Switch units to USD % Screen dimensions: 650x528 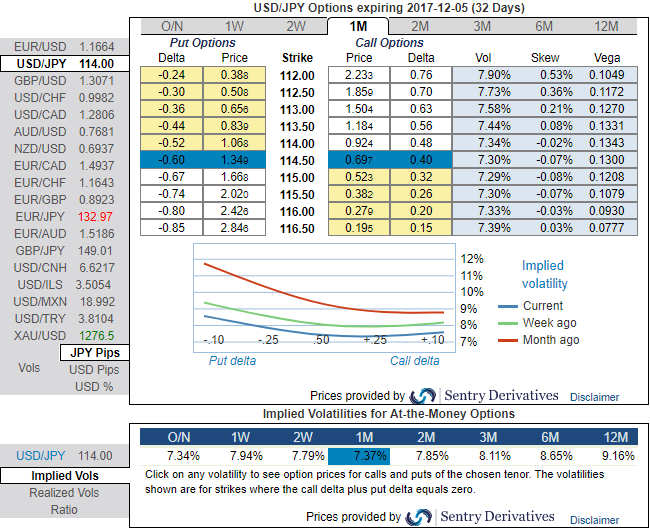point(94,387)
